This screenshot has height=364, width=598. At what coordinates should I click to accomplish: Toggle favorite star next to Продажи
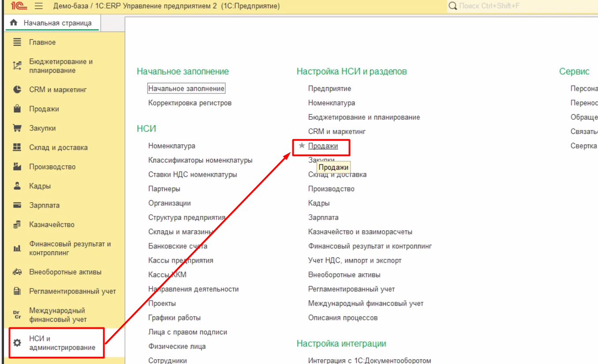pos(302,146)
